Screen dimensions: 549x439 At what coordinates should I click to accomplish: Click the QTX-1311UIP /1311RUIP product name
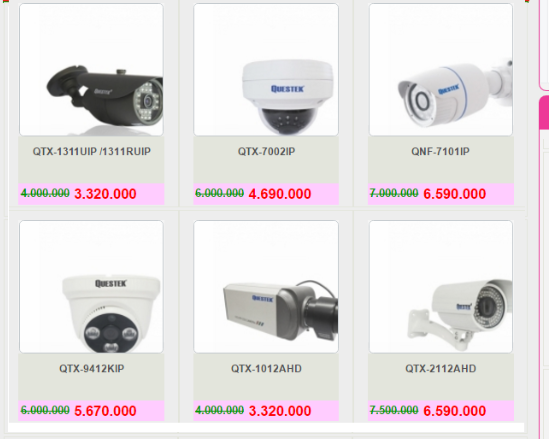(91, 152)
